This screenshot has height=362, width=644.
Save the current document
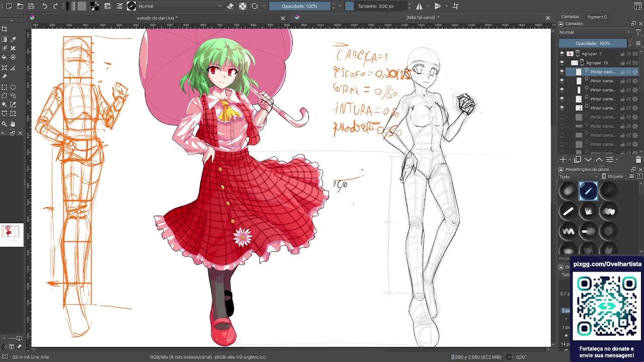tap(31, 6)
